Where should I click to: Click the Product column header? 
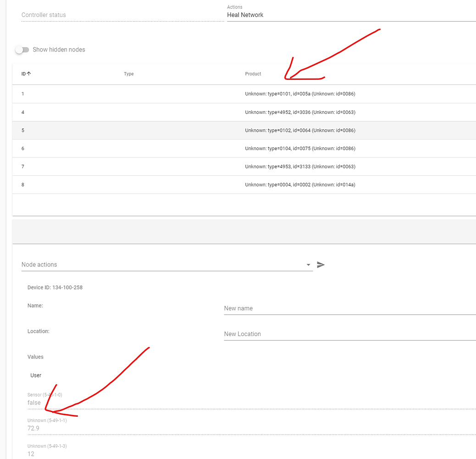coord(253,74)
